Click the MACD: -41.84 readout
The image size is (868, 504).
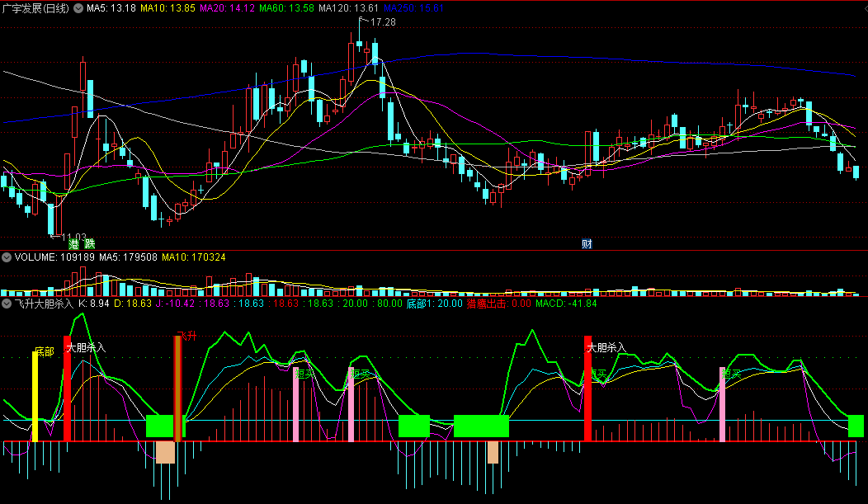pos(566,304)
